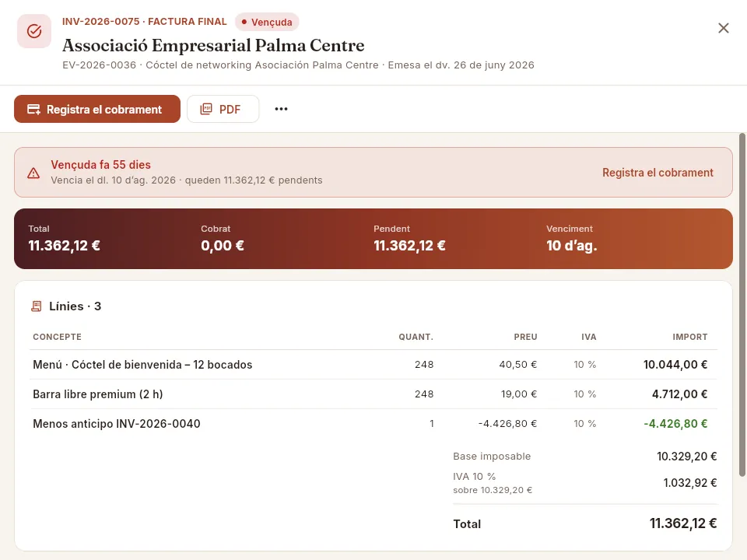Select the Menos anticipo INV-2026-0040 line
This screenshot has height=560, width=747.
373,424
